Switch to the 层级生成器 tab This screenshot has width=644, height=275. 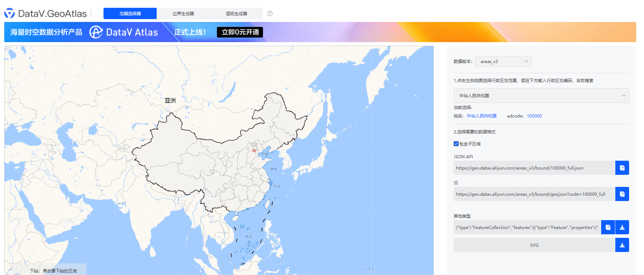(x=236, y=13)
